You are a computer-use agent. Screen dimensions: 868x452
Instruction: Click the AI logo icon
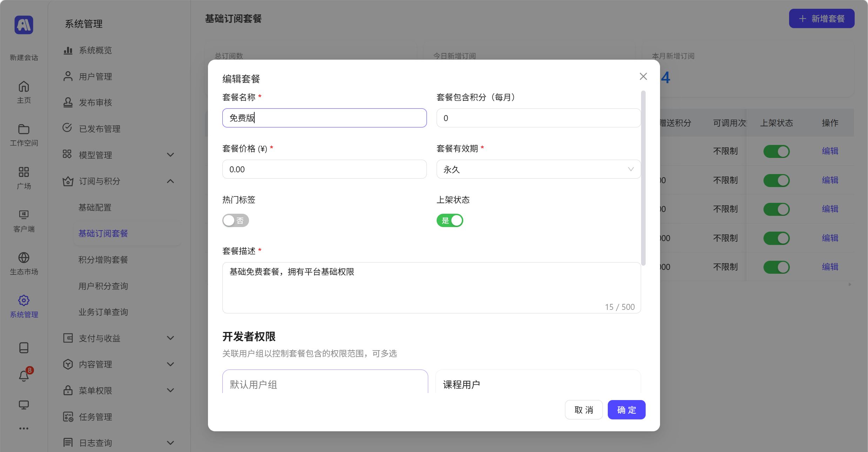[x=24, y=25]
